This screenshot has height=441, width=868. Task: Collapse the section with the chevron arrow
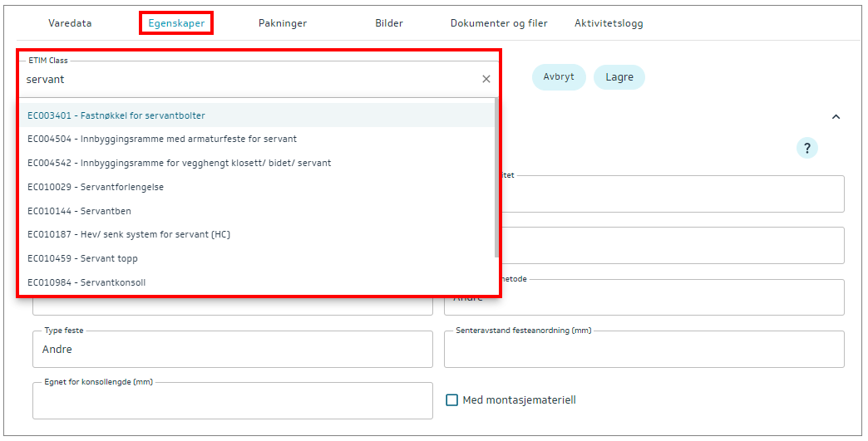pyautogui.click(x=836, y=117)
